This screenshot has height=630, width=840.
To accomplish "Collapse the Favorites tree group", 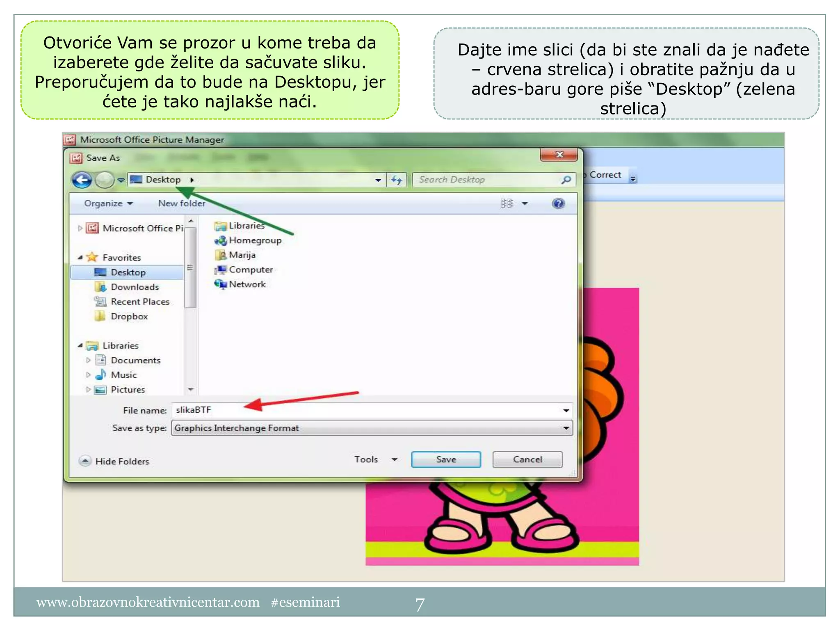I will [80, 258].
